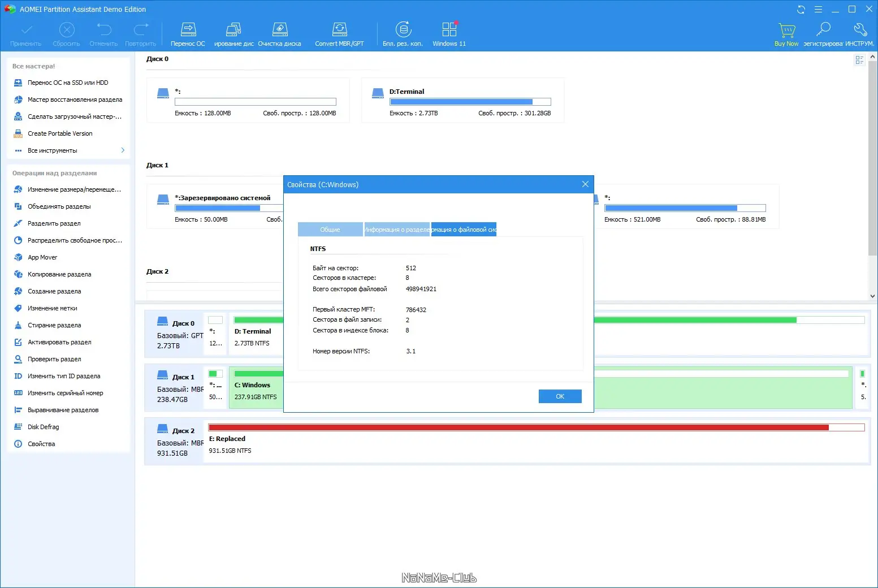Close the Свойства (C:Windows) dialog
This screenshot has height=588, width=878.
(585, 184)
